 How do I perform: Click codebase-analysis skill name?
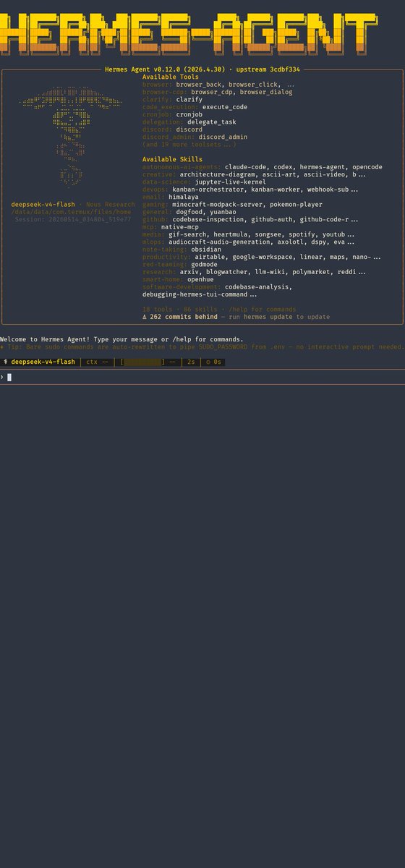pyautogui.click(x=257, y=287)
